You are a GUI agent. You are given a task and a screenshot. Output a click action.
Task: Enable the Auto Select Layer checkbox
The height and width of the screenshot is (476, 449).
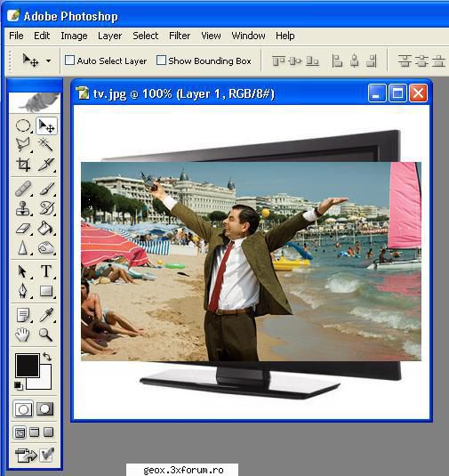tap(69, 61)
